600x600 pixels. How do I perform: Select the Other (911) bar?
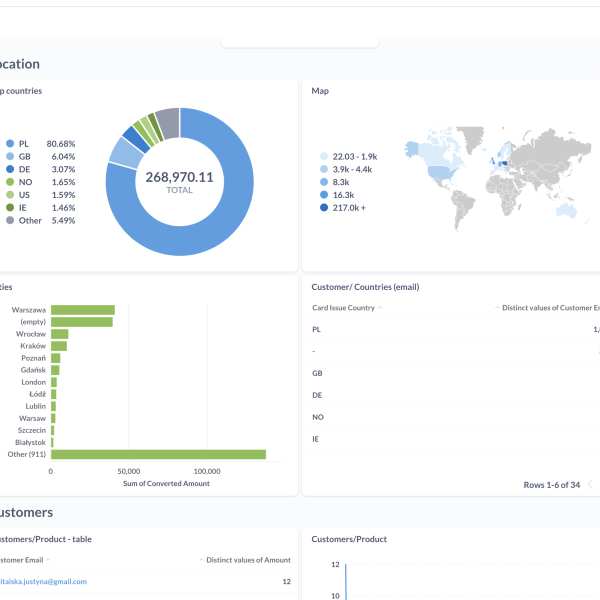pos(158,454)
